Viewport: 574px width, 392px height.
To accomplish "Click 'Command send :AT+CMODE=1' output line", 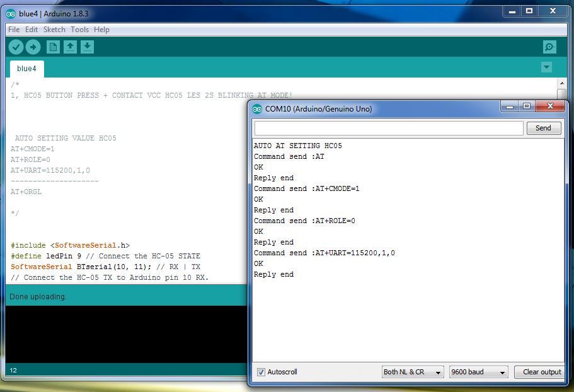I will click(x=306, y=188).
